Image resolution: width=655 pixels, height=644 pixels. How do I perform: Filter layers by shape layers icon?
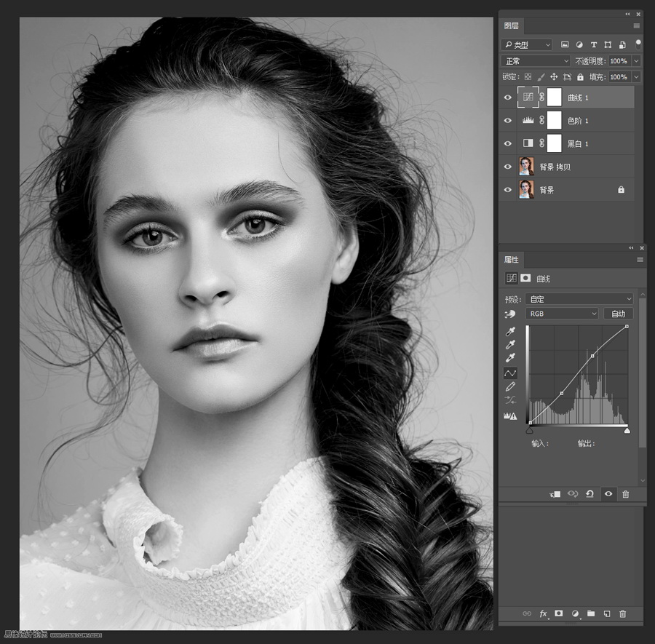[608, 44]
